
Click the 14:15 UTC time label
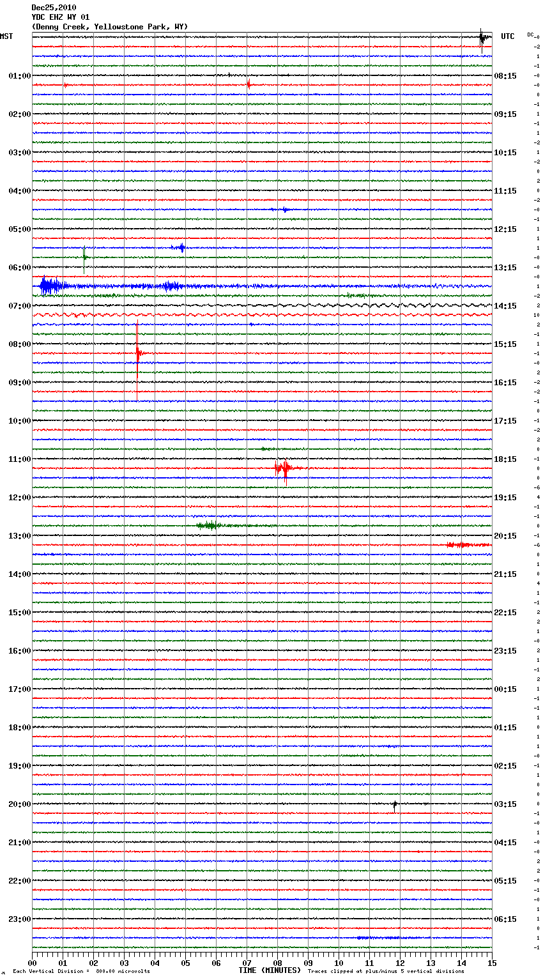tap(505, 306)
